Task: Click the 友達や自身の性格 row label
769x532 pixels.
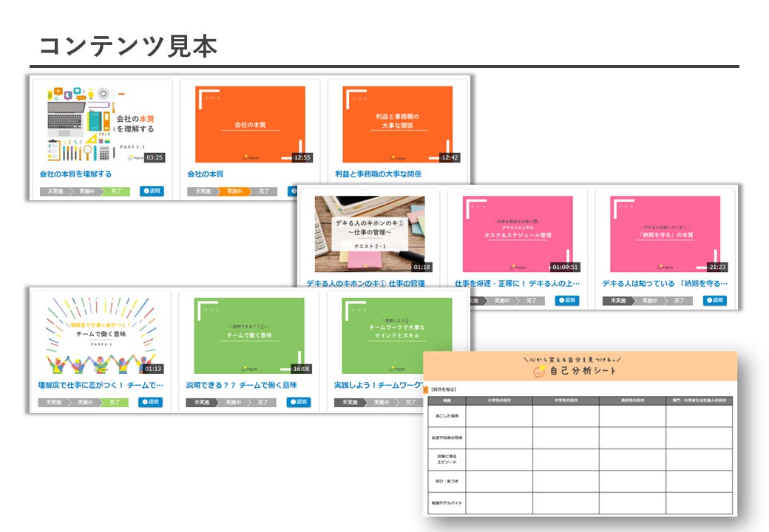Action: tap(447, 438)
